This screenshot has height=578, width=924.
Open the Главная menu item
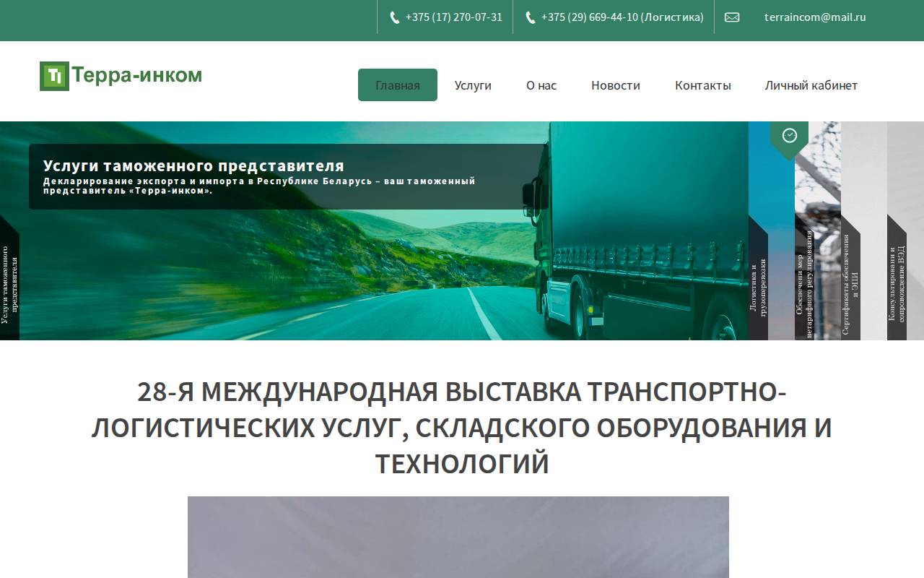(x=398, y=85)
